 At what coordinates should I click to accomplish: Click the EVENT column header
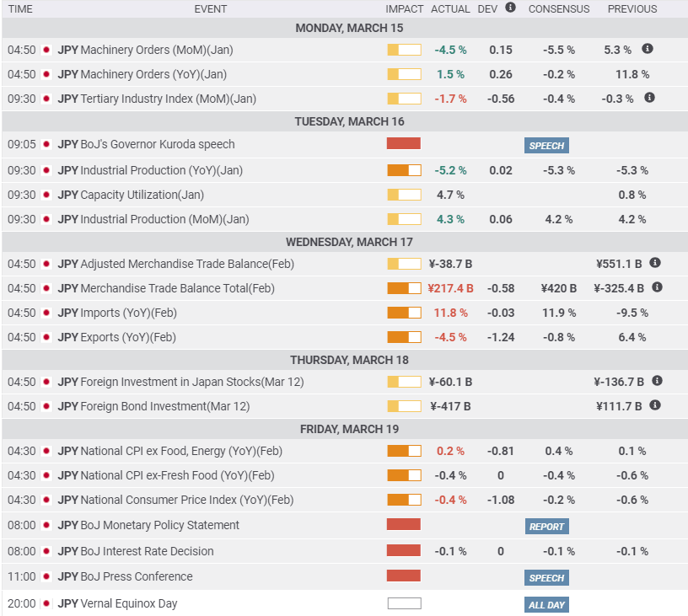tap(211, 9)
